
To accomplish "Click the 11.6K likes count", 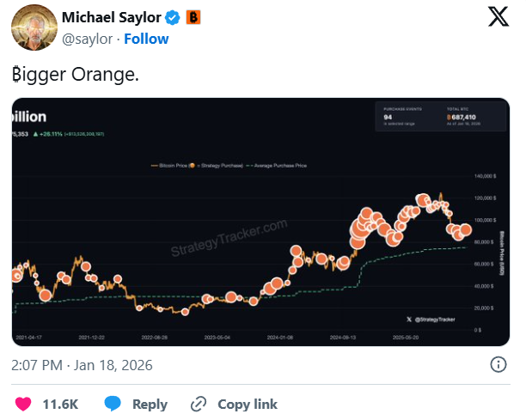I will pos(60,403).
